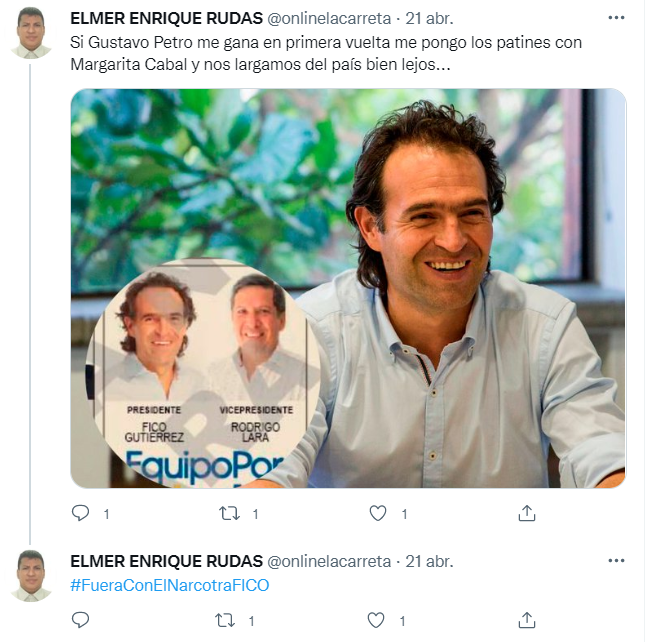Screen dimensions: 649x642
Task: Open @onlinelacarreta handle on second tweet
Action: point(329,561)
